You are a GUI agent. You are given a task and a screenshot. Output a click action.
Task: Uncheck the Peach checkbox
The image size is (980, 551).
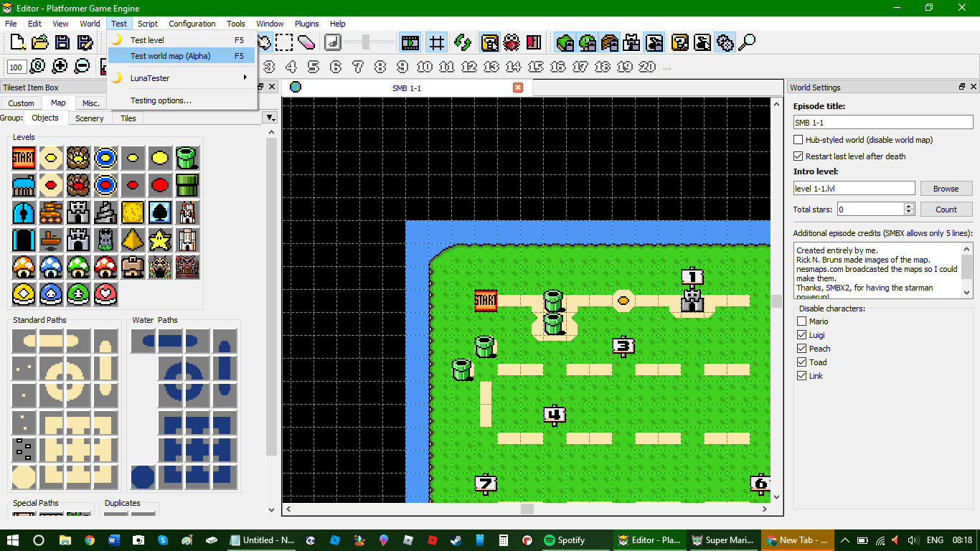[x=802, y=349]
